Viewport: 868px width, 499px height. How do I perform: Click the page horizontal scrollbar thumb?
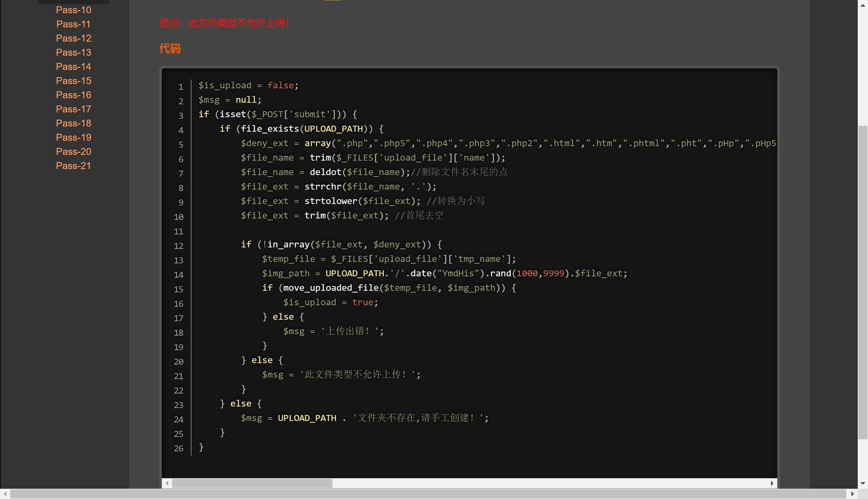[428, 494]
